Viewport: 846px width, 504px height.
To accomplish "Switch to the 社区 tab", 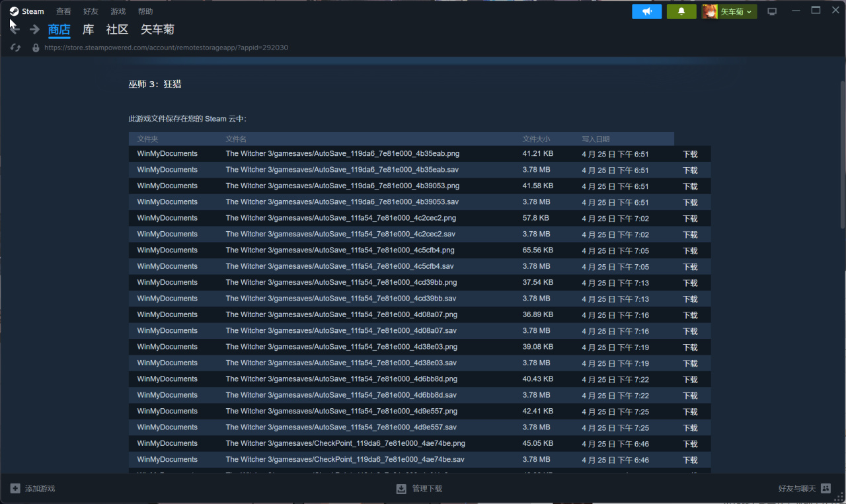I will (117, 30).
